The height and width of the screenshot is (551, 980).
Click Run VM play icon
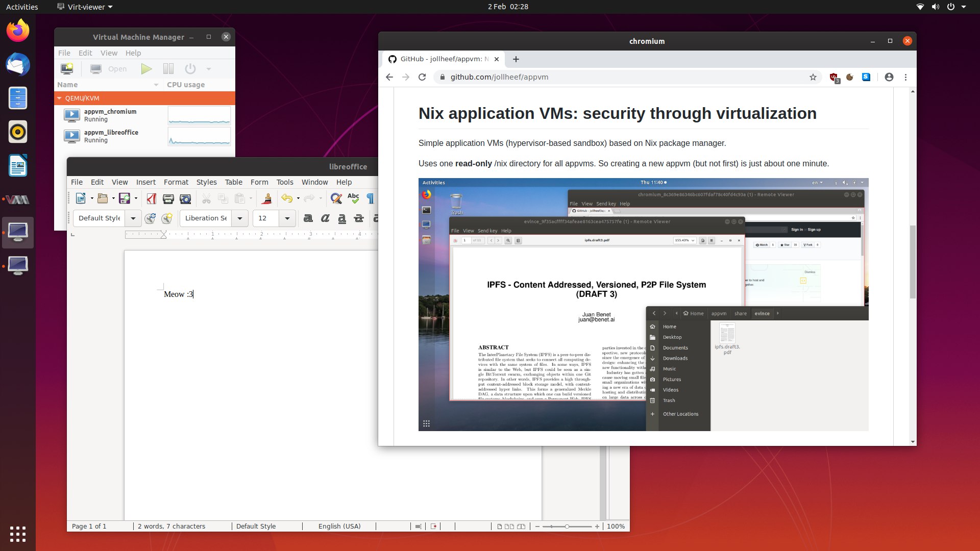146,69
